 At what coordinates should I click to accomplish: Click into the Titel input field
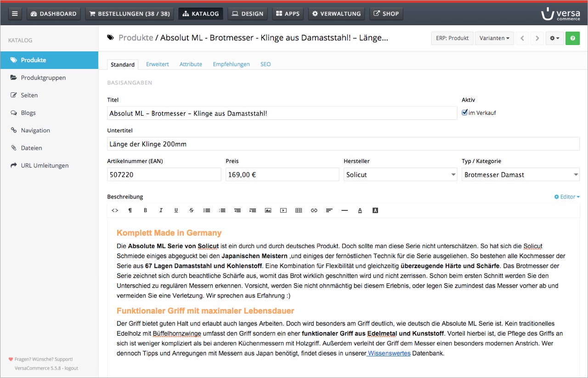(x=282, y=113)
